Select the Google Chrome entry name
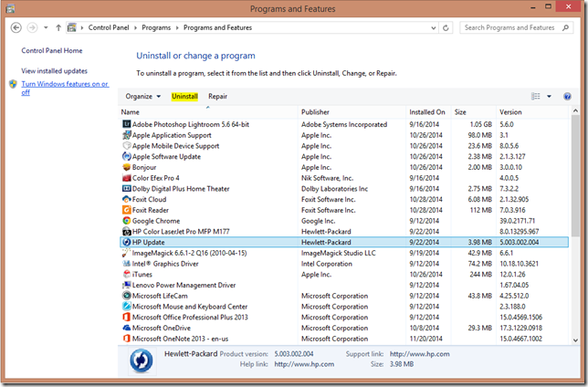The width and height of the screenshot is (588, 387). (x=156, y=221)
